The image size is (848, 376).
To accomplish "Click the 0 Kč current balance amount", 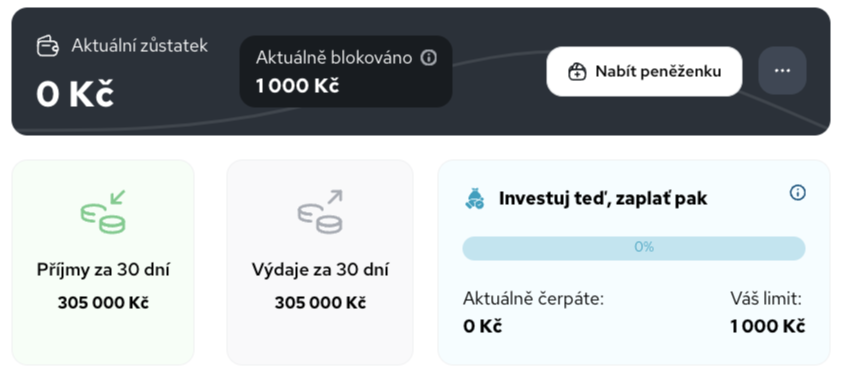I will pos(75,95).
